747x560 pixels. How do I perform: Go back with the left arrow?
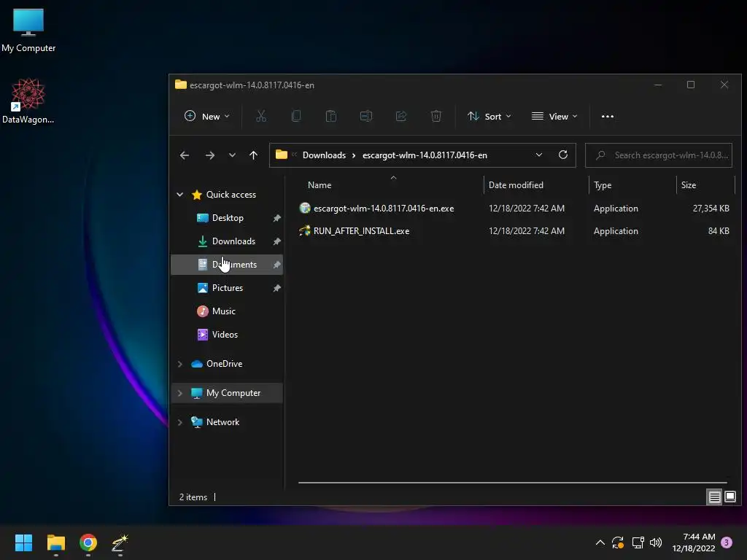185,155
